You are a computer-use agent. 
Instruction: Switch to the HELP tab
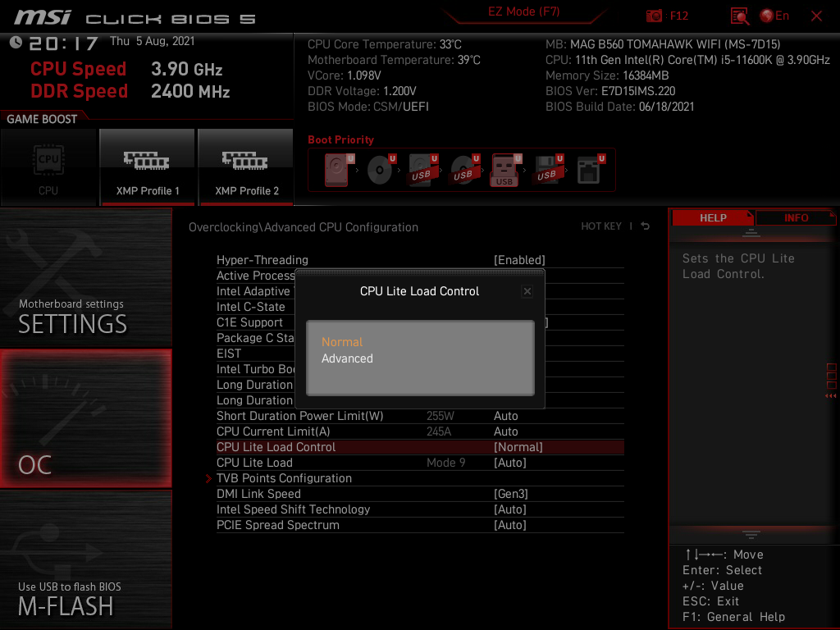(713, 218)
